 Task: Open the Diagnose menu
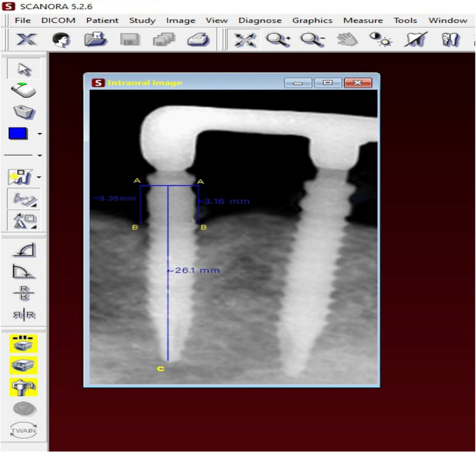[x=260, y=20]
